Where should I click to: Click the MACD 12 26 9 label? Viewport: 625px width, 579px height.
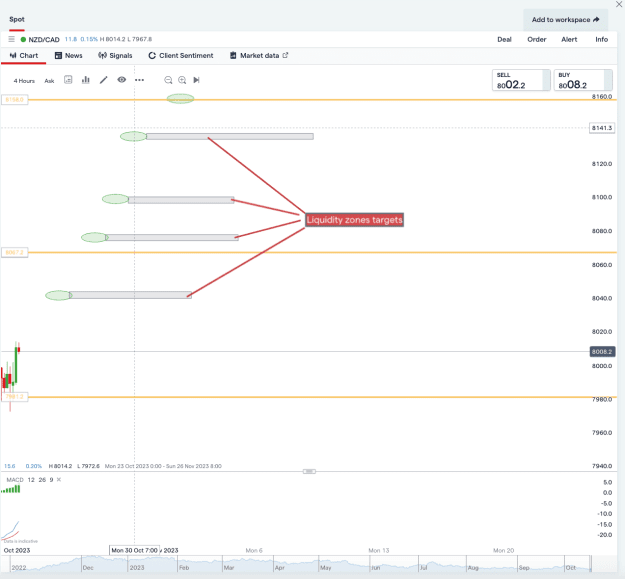tap(30, 479)
